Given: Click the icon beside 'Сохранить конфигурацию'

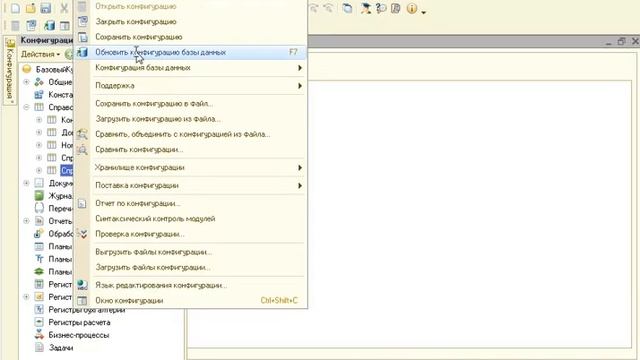Looking at the screenshot, I should click(x=82, y=37).
